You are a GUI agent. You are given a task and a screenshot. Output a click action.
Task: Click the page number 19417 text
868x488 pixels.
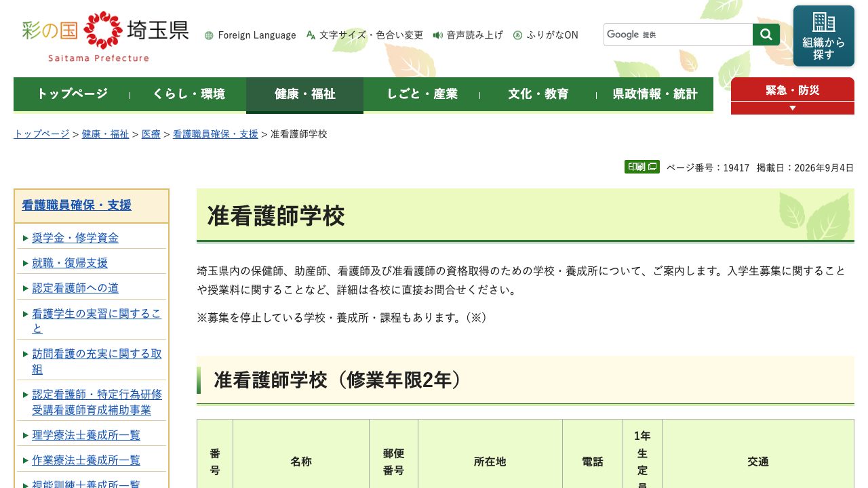tap(708, 167)
